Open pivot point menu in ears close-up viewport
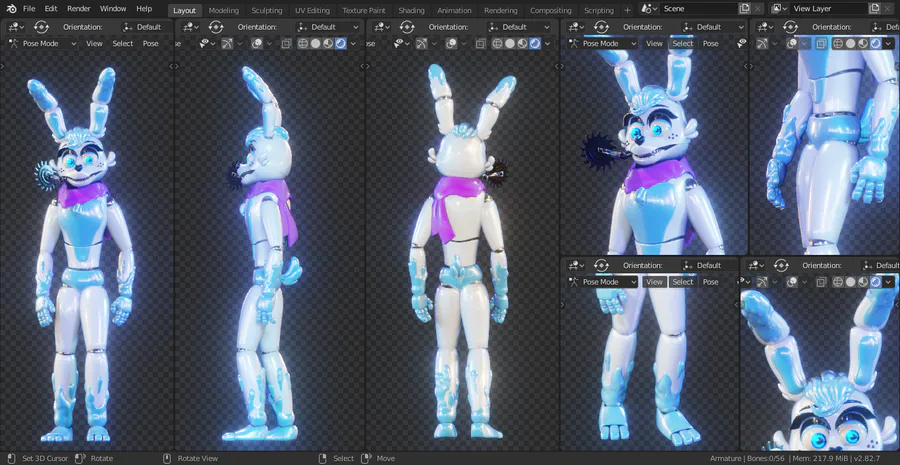 click(781, 265)
